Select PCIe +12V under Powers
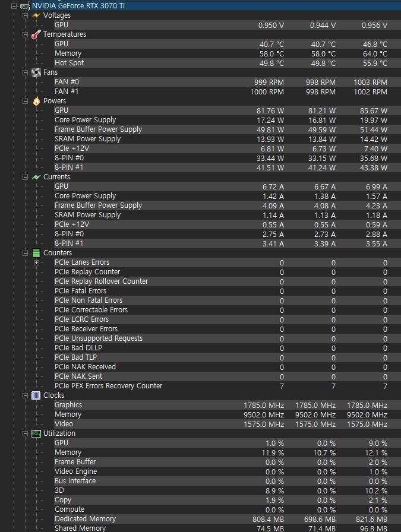Screen dimensions: 401x532 227,148
